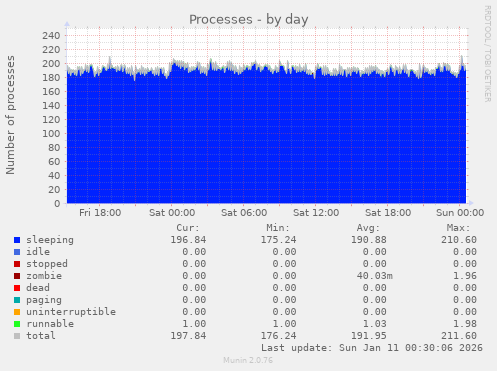
Task: Select the 'idle' legend label
Action: [x=38, y=252]
